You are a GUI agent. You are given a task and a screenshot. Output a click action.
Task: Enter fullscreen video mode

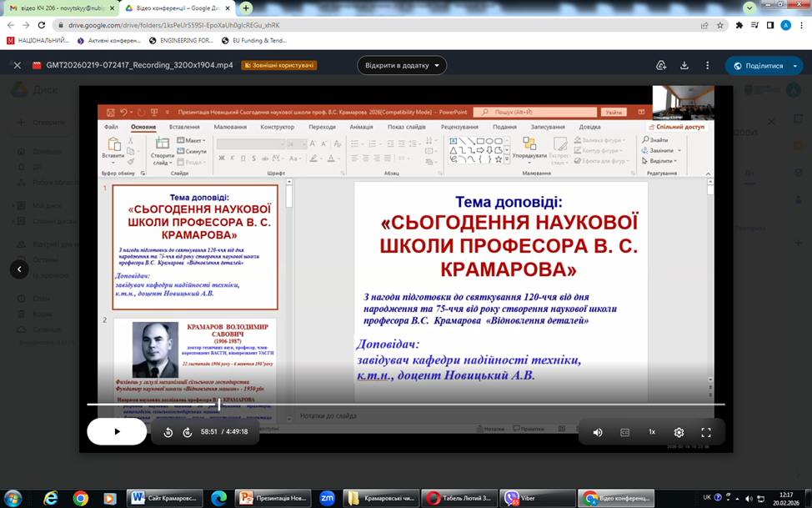pyautogui.click(x=706, y=432)
